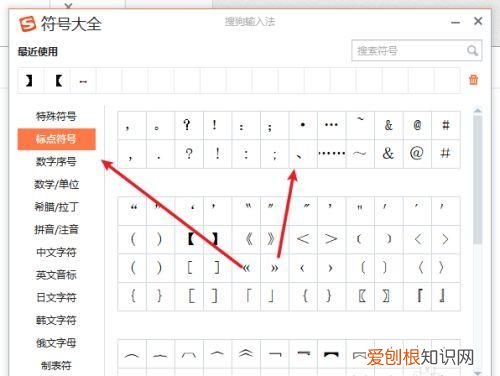Open the 制表符 category
The width and height of the screenshot is (500, 376).
(x=56, y=366)
